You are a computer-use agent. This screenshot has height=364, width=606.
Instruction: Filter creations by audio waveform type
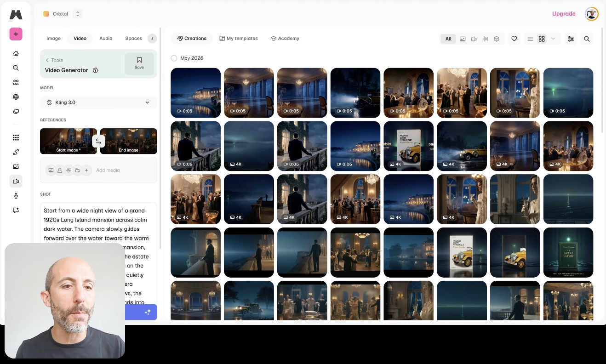point(485,39)
